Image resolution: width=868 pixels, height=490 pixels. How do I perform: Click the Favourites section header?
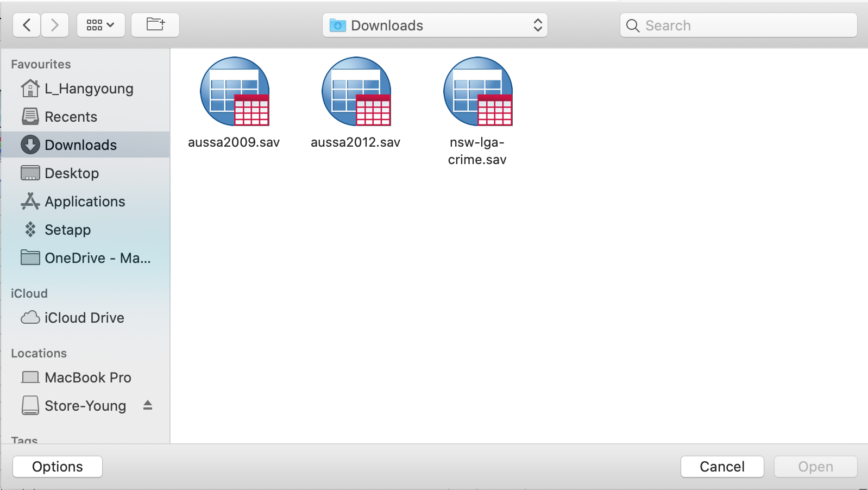click(41, 64)
